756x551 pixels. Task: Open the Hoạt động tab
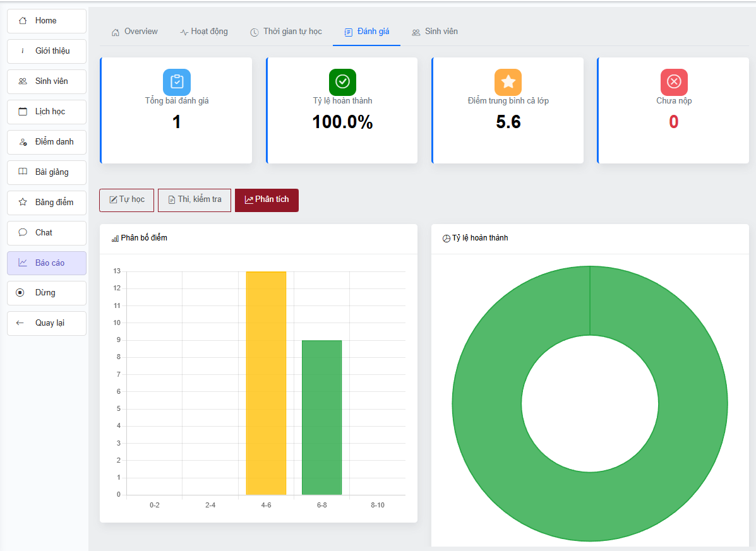point(203,32)
